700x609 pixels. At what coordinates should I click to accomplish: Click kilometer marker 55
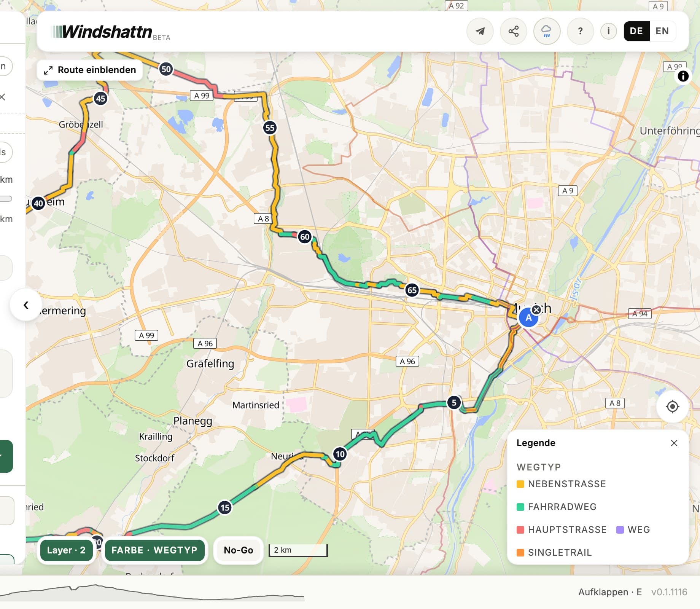pos(270,128)
